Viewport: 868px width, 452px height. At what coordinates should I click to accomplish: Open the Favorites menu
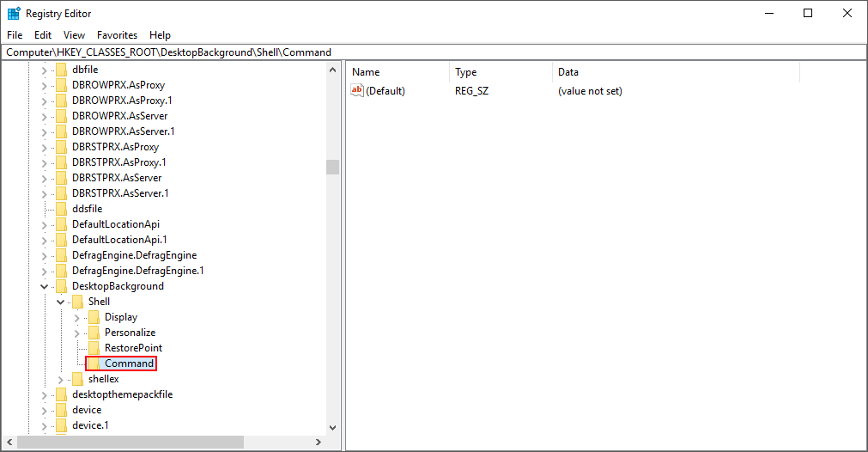click(x=117, y=35)
